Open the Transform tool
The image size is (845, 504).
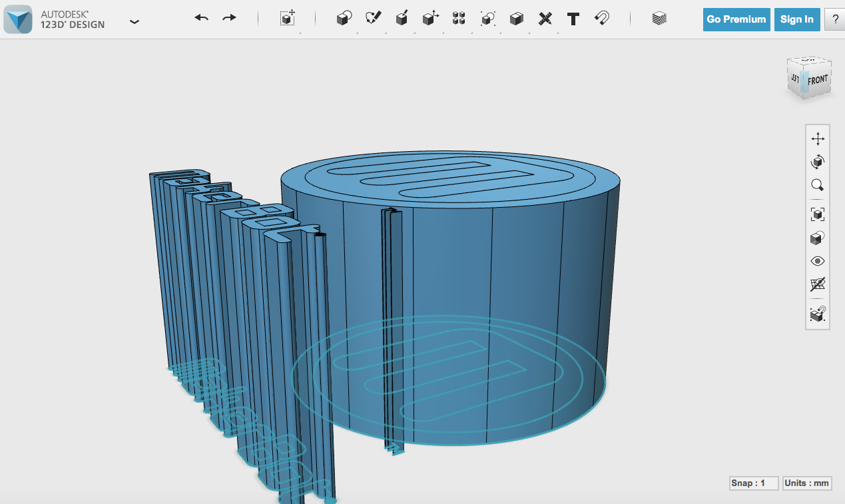288,19
